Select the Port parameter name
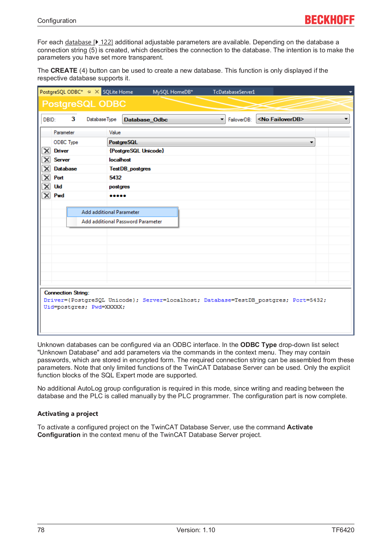The height and width of the screenshot is (554, 392). (59, 178)
